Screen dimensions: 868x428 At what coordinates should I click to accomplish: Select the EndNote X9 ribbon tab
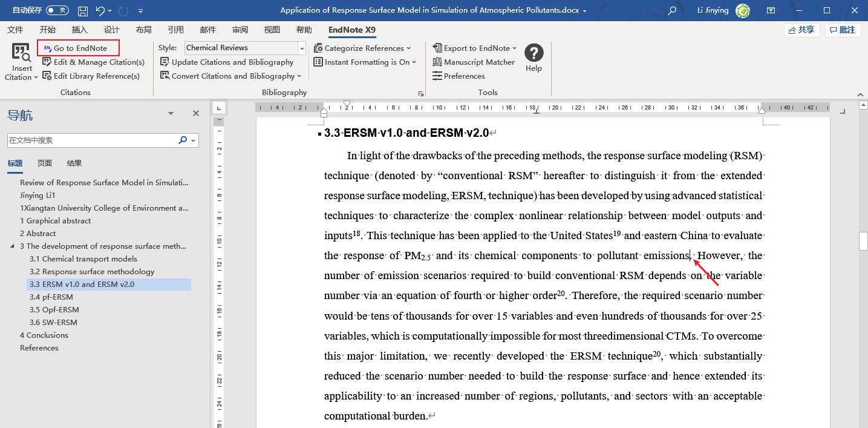pos(351,30)
